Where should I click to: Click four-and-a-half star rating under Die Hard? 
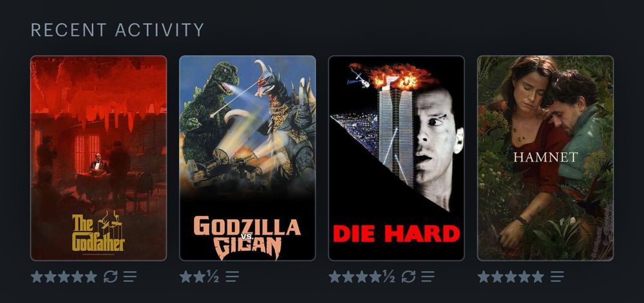click(362, 277)
